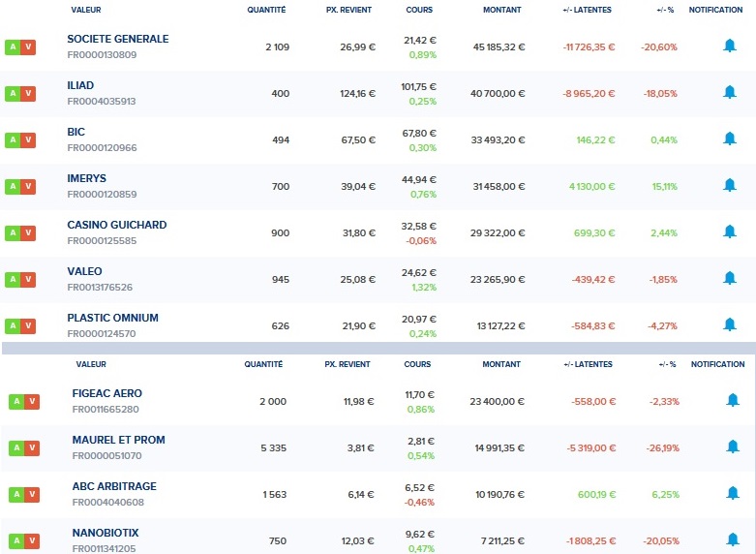
Task: Select IMERYS gain 4 130,00 € value
Action: pyautogui.click(x=592, y=187)
